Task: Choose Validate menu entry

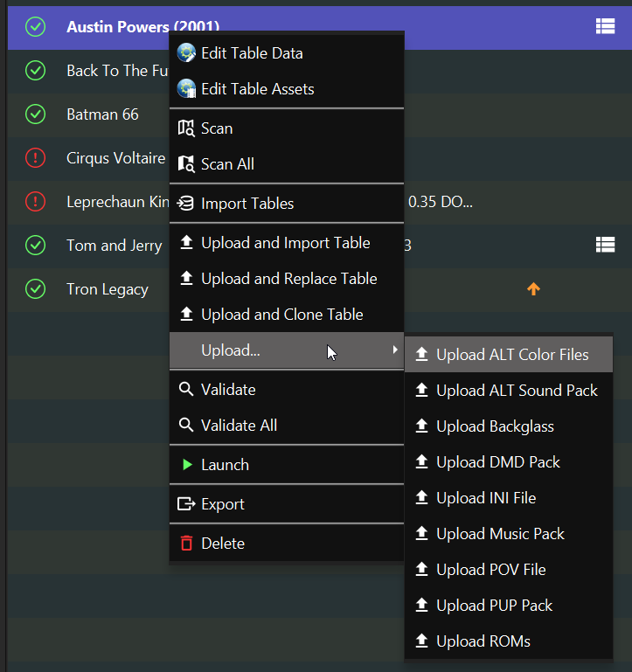Action: [x=287, y=390]
